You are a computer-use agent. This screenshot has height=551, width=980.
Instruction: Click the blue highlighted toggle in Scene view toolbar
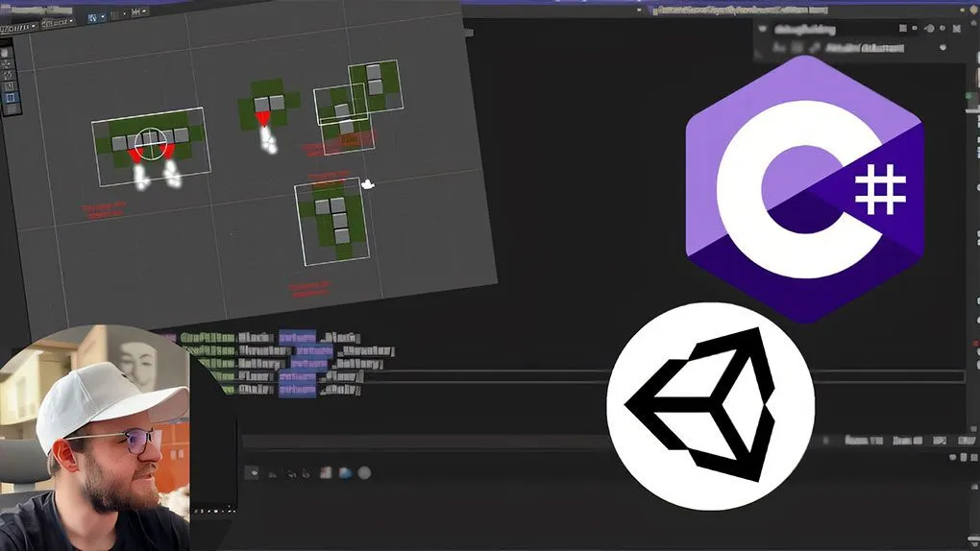[x=93, y=18]
